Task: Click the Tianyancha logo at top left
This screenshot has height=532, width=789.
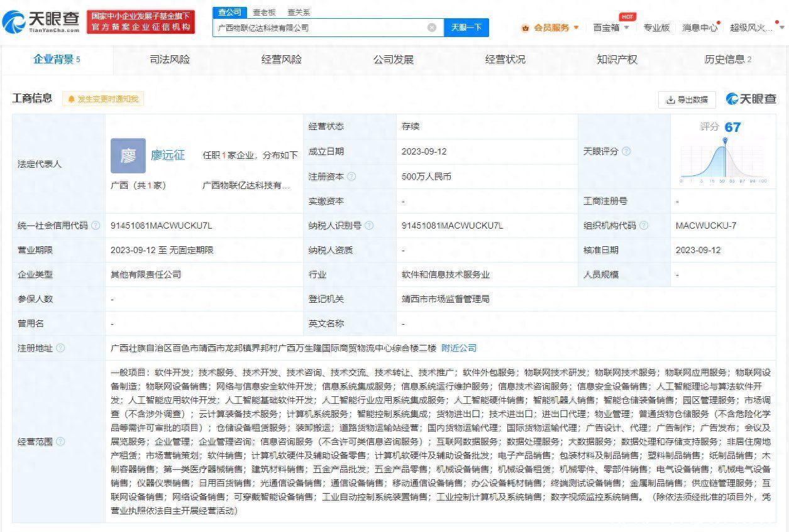Action: pos(41,23)
